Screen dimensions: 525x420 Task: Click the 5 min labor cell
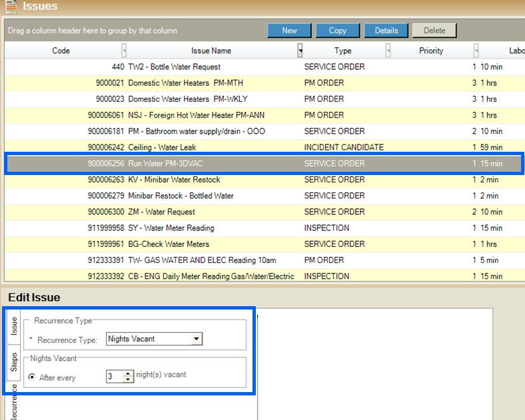(490, 260)
